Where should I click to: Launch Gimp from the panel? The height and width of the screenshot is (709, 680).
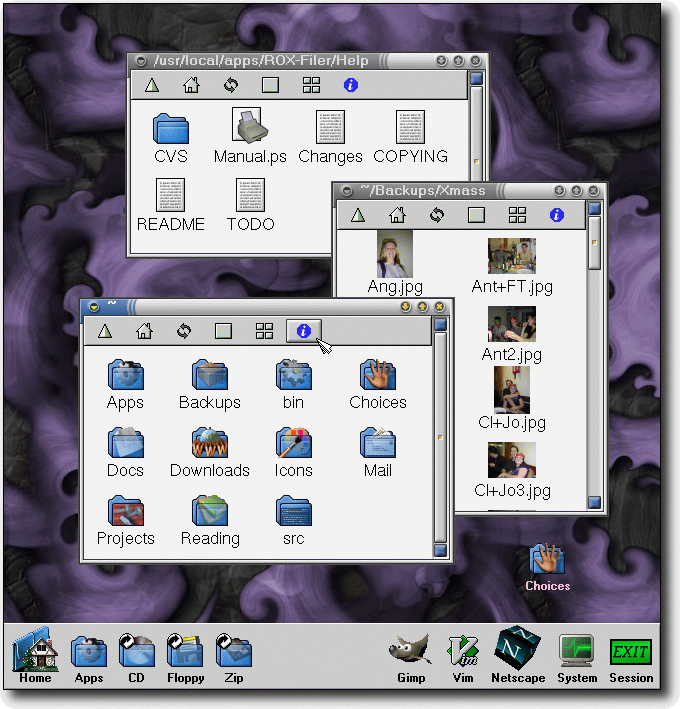(x=411, y=659)
